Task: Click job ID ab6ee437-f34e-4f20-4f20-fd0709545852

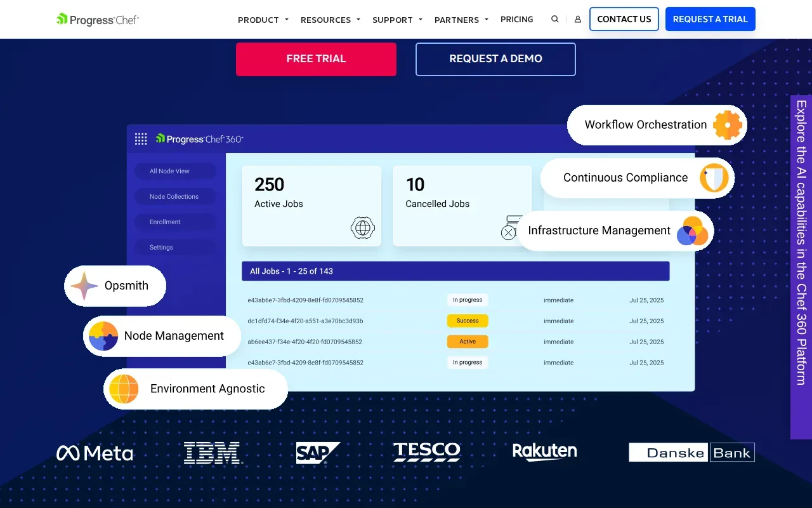Action: 304,342
